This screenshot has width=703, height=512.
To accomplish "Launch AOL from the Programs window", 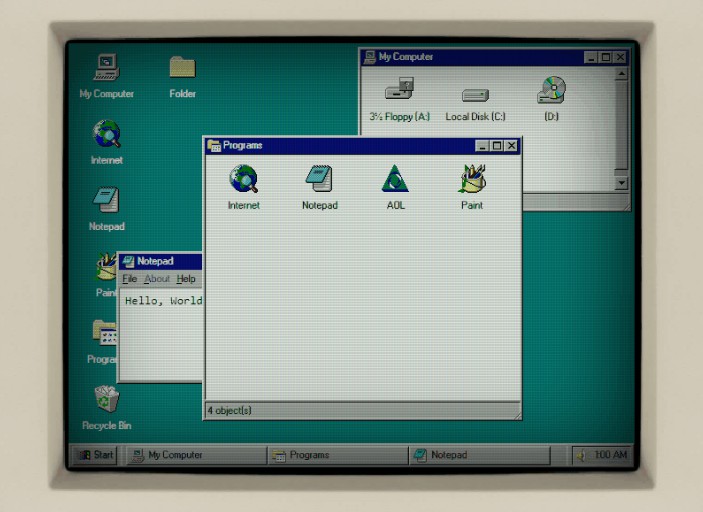I will point(395,180).
